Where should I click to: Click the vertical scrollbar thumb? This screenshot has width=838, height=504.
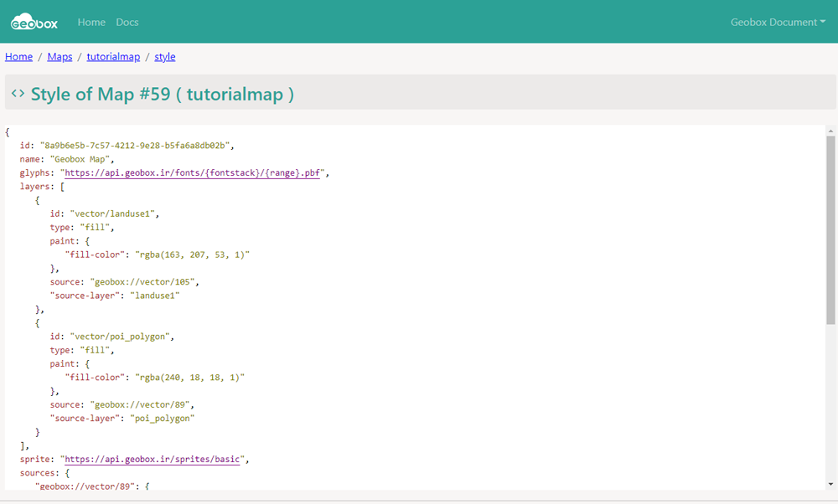(x=830, y=230)
